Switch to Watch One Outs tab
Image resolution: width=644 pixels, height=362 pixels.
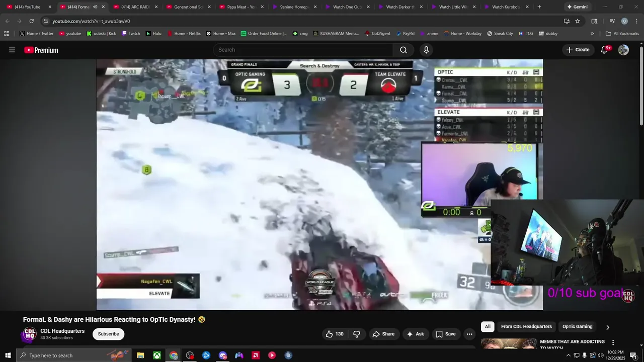tap(347, 7)
